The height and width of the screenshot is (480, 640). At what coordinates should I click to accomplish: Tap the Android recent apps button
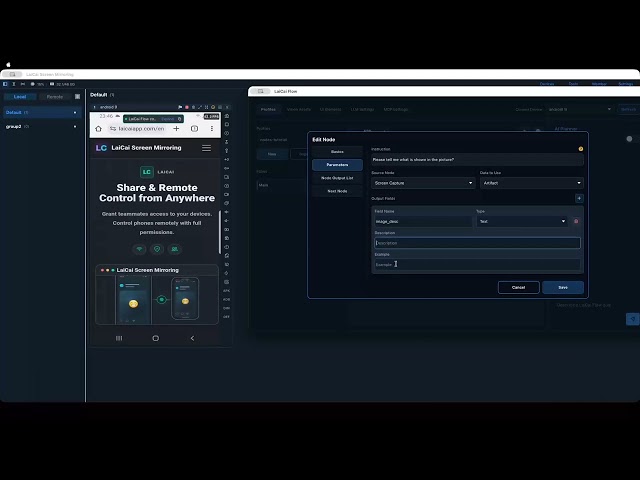click(x=119, y=338)
